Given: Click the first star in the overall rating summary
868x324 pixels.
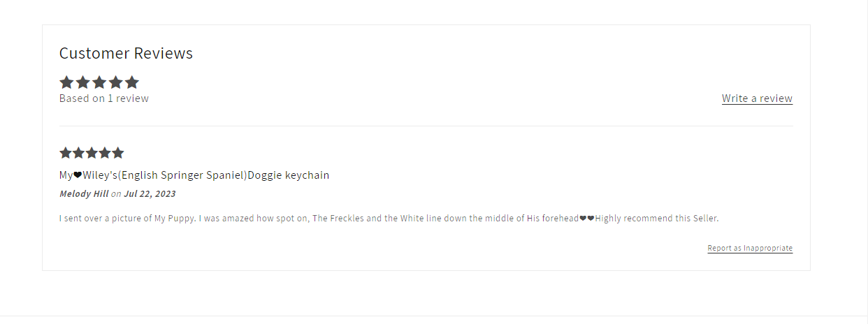Looking at the screenshot, I should click(66, 82).
